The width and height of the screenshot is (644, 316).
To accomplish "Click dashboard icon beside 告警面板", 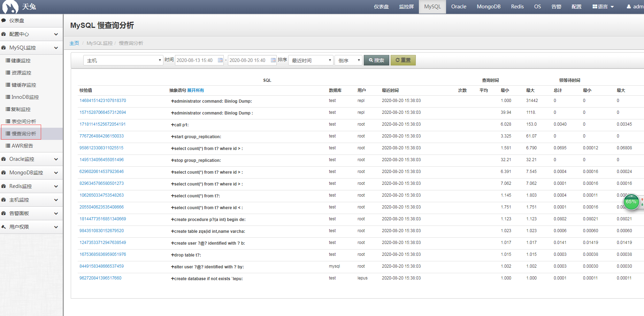I will [x=3, y=213].
